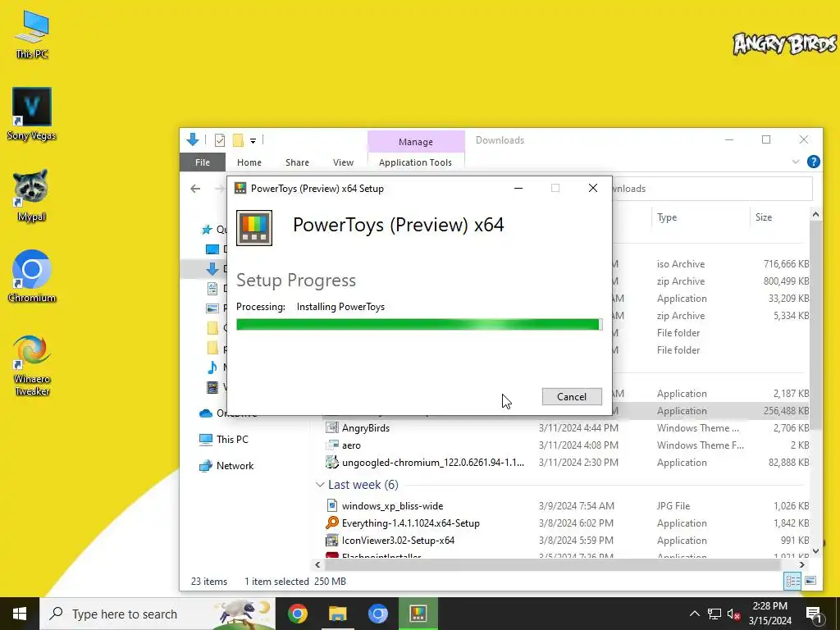
Task: Open Mypal browser desktop shortcut
Action: (x=32, y=195)
